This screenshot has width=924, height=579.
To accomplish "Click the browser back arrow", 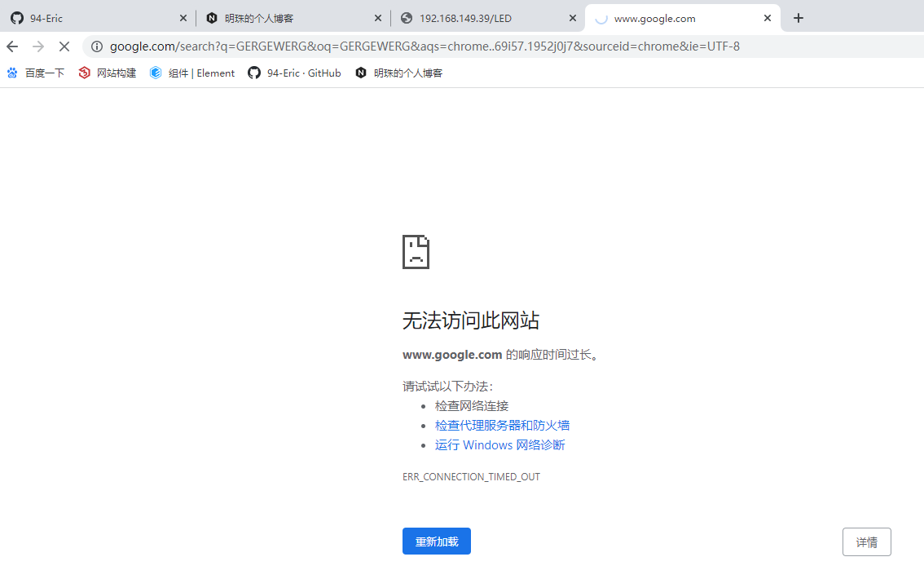I will [x=12, y=46].
